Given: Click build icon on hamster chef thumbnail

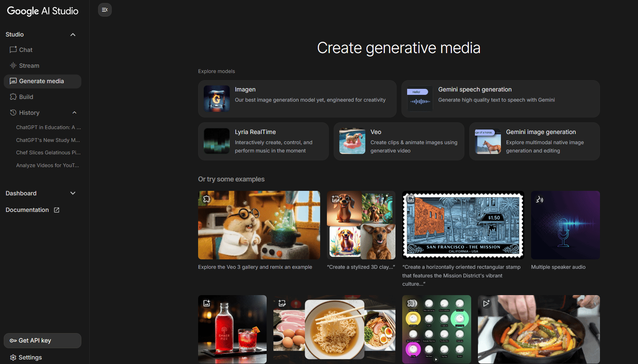Looking at the screenshot, I should tap(207, 199).
